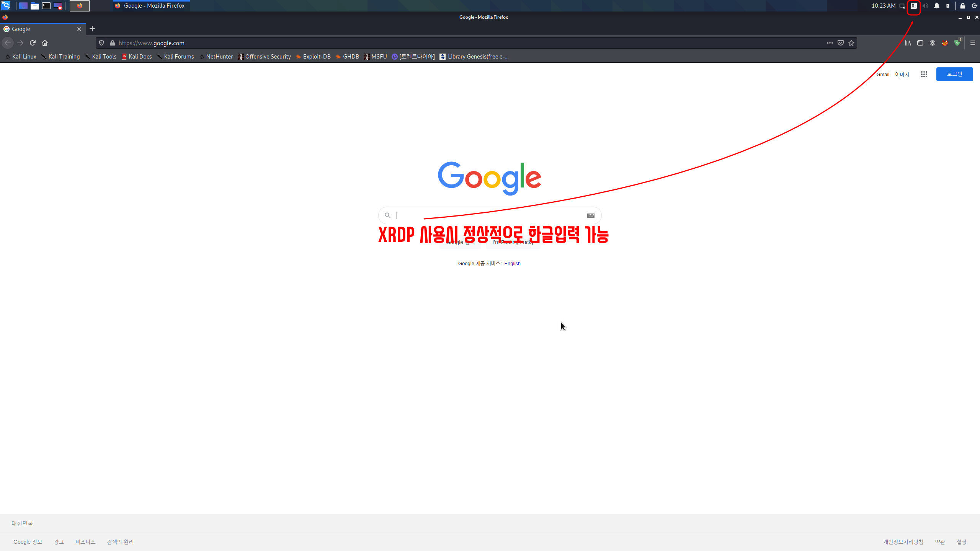
Task: Open the Kali applications menu
Action: (x=6, y=6)
